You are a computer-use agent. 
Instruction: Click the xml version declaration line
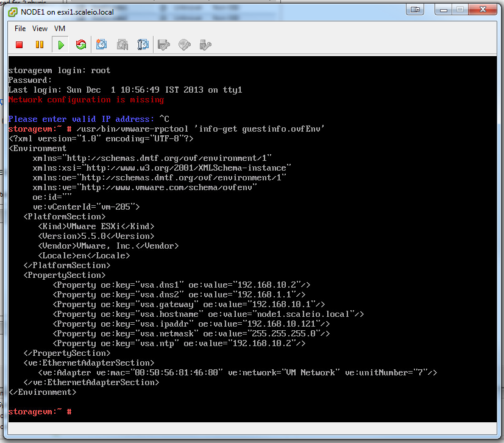click(x=101, y=139)
